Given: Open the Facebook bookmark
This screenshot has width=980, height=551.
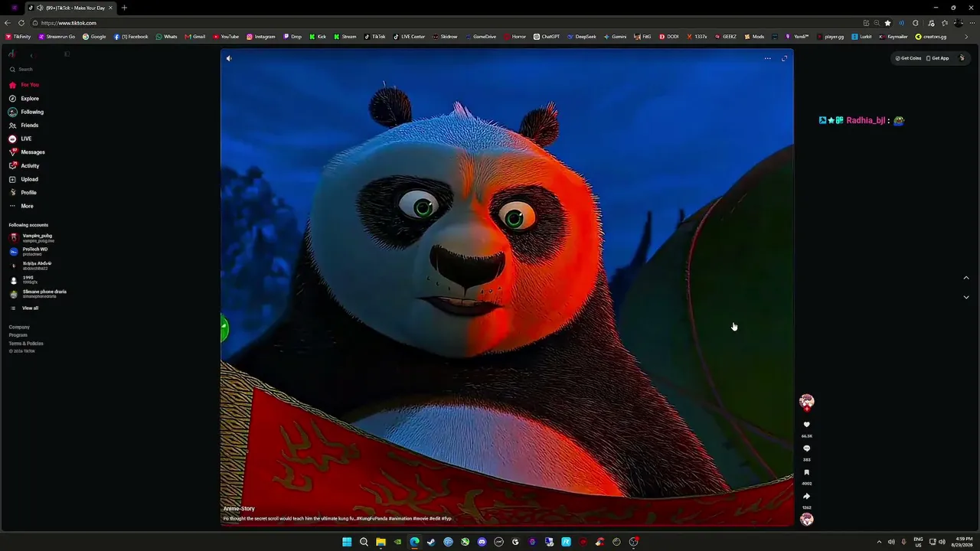Looking at the screenshot, I should (131, 37).
